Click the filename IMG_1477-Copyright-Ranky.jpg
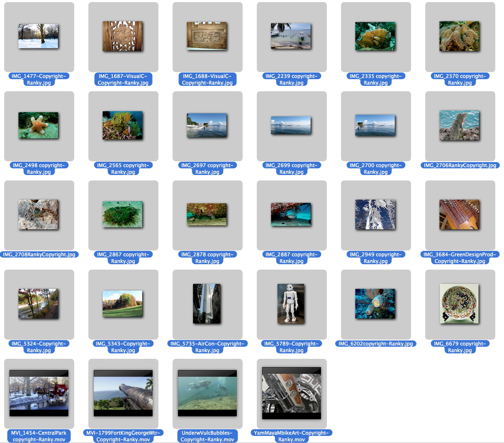 [x=39, y=79]
